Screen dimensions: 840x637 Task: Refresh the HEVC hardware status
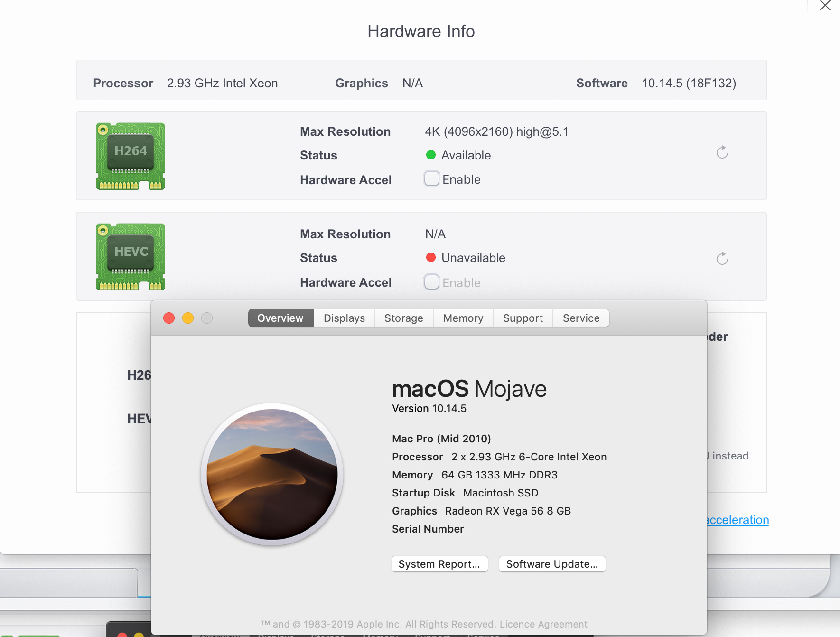722,259
